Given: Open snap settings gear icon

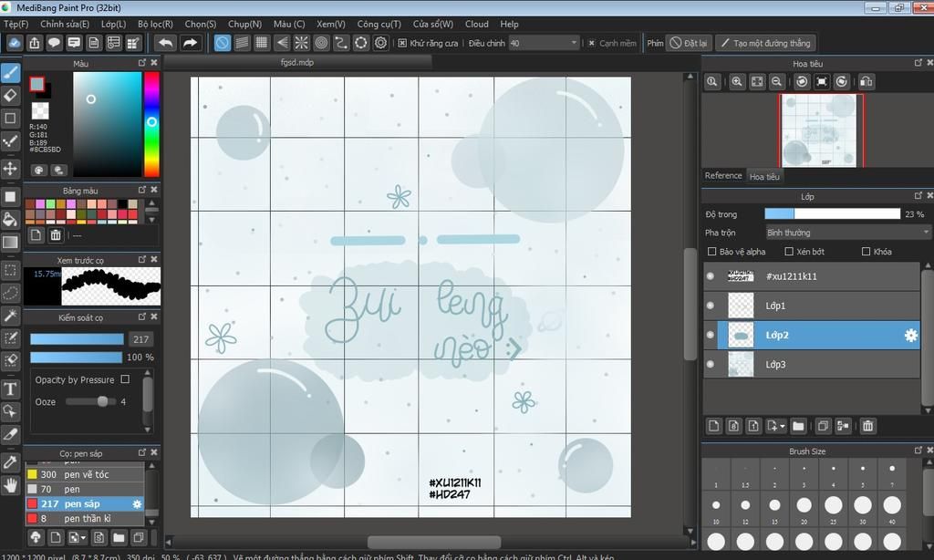Looking at the screenshot, I should (380, 43).
